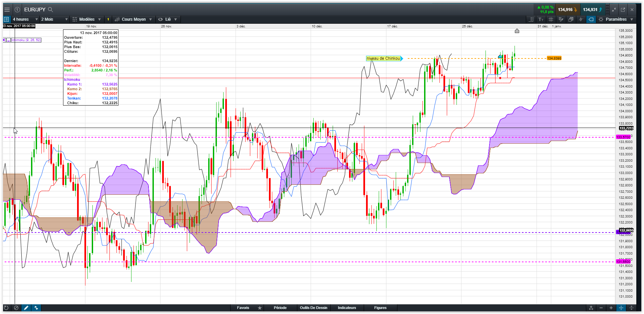Click the aligned lines scale icon
Viewport: 644px width, 314px height.
coord(531,19)
